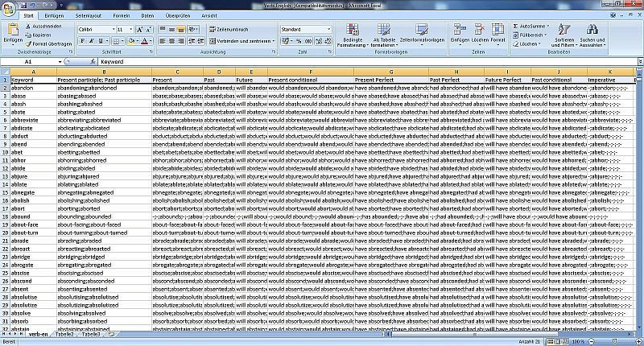Toggle bottom vertical alignment
The image size is (644, 346).
(x=180, y=30)
